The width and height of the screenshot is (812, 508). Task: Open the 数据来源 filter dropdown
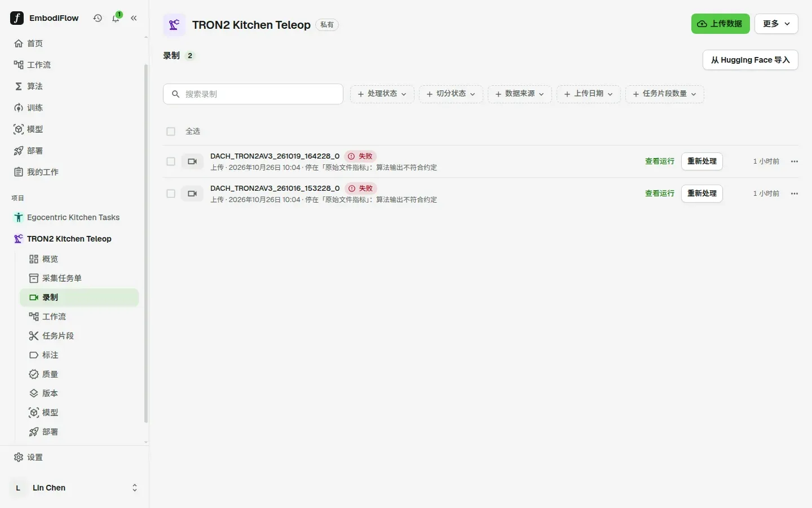click(x=519, y=94)
